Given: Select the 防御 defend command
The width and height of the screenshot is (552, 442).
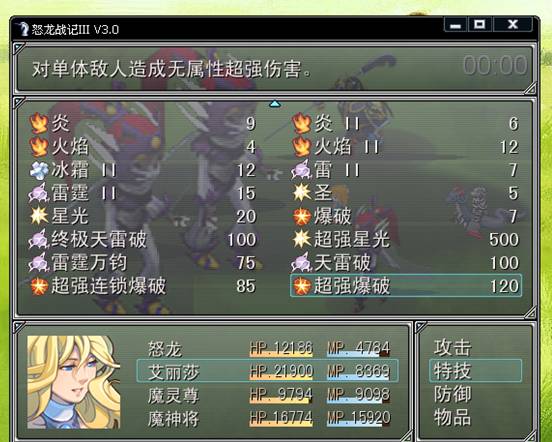Looking at the screenshot, I should point(452,394).
